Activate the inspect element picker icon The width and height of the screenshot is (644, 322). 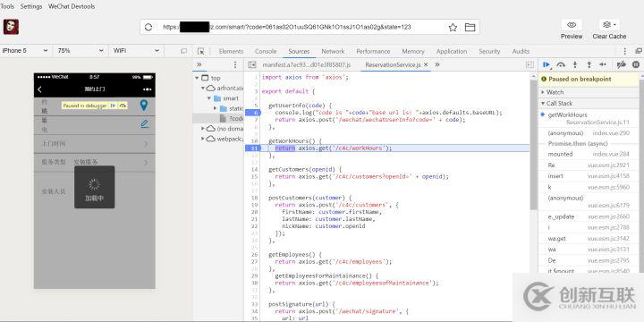(x=200, y=51)
